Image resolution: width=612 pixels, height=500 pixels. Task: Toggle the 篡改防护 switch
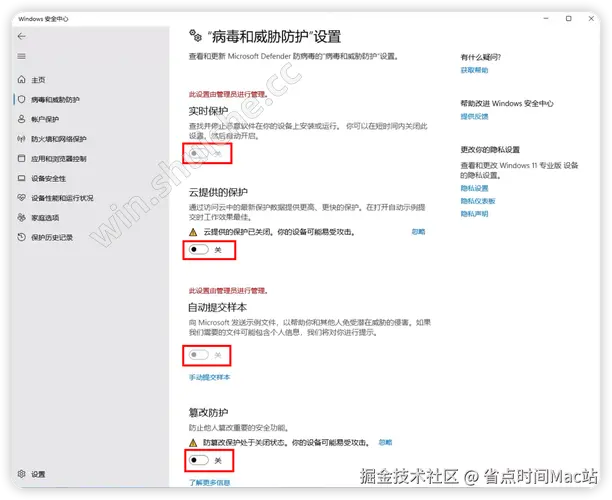click(199, 460)
